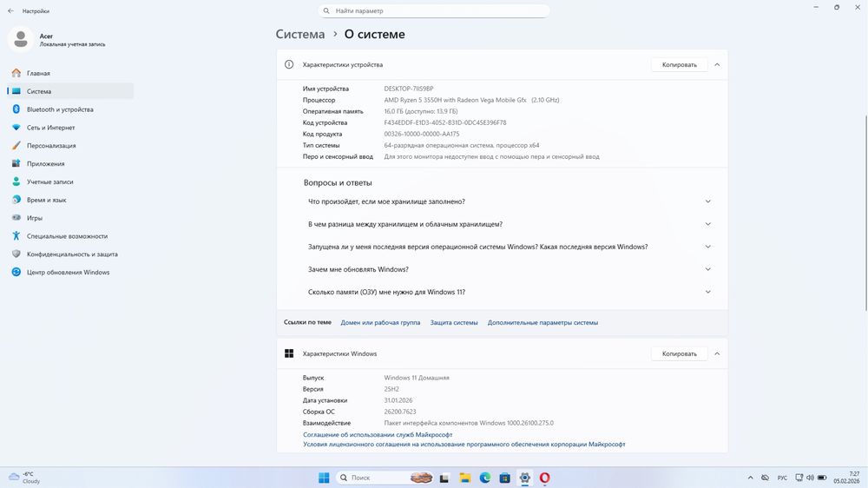Open Условия лицензионного соглашения link

(x=464, y=445)
